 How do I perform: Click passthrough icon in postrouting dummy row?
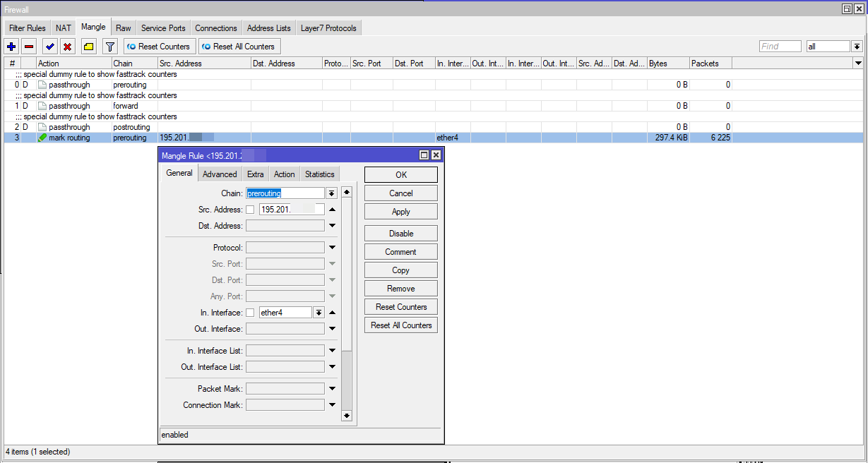click(42, 127)
